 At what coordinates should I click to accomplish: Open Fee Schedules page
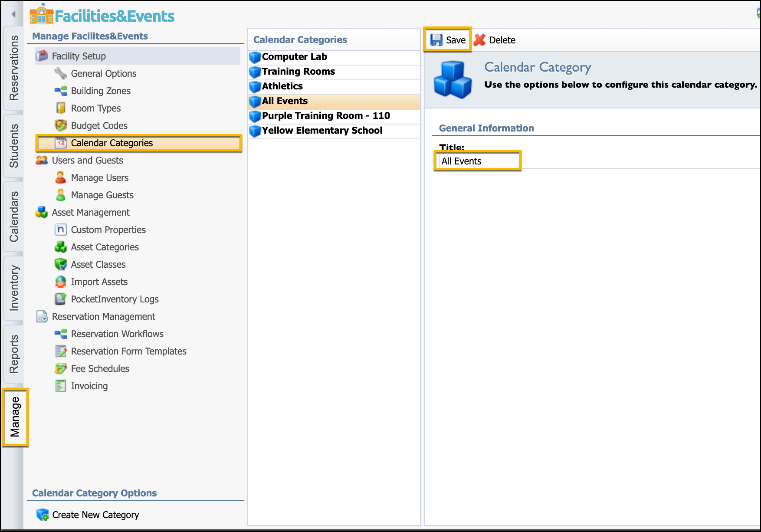tap(100, 368)
